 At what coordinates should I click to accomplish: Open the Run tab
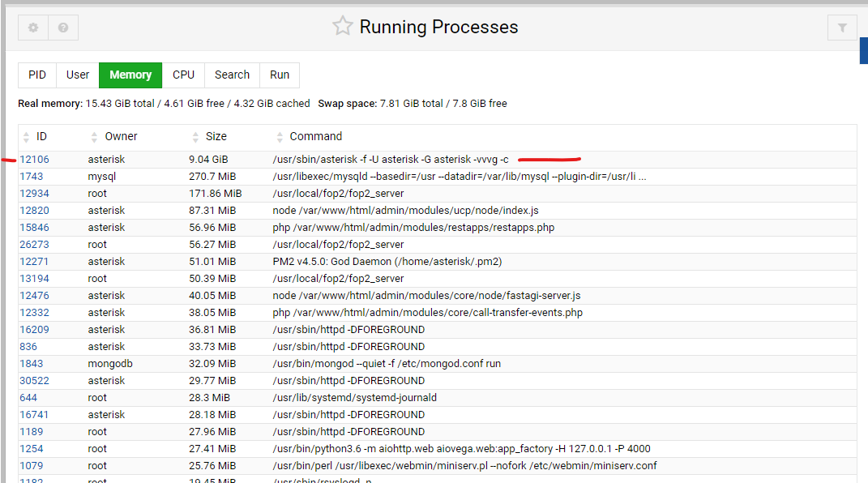pyautogui.click(x=280, y=75)
